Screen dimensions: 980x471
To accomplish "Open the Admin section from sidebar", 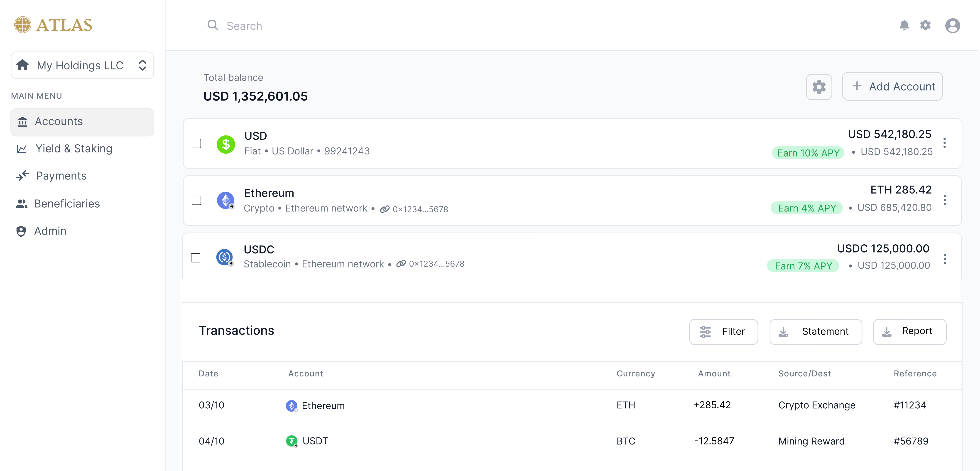I will [x=51, y=231].
